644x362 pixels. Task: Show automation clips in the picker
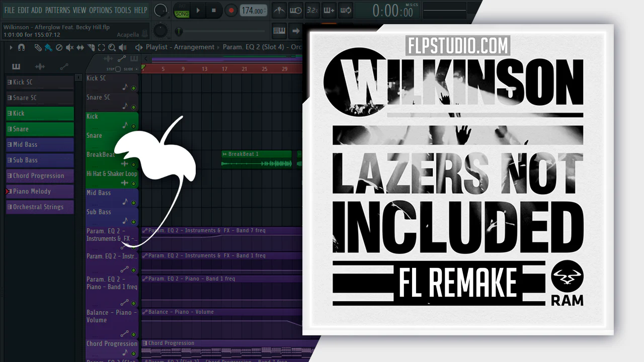[x=64, y=66]
